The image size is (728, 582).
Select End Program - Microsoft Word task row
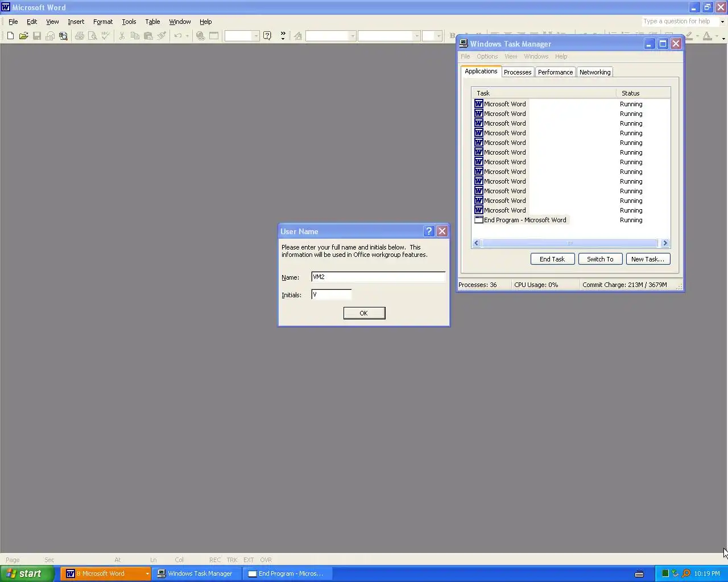click(520, 220)
